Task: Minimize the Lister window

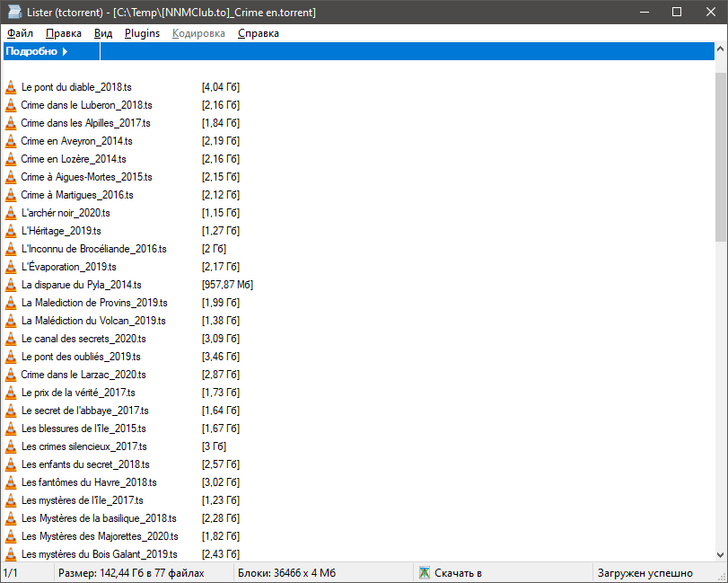Action: point(645,12)
